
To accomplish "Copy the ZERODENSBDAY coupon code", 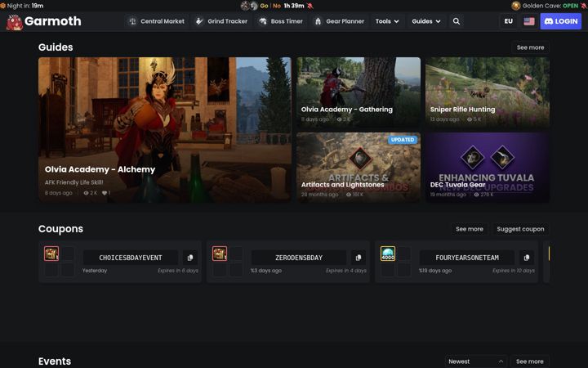I will pos(359,258).
